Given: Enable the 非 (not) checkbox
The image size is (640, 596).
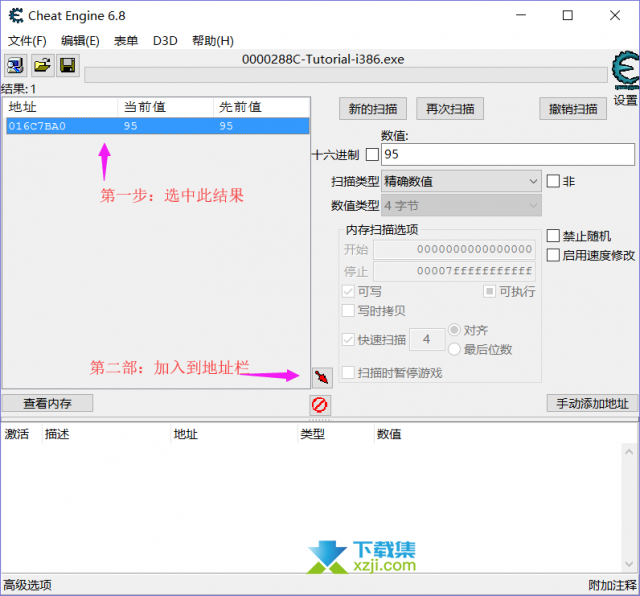Looking at the screenshot, I should [x=553, y=181].
